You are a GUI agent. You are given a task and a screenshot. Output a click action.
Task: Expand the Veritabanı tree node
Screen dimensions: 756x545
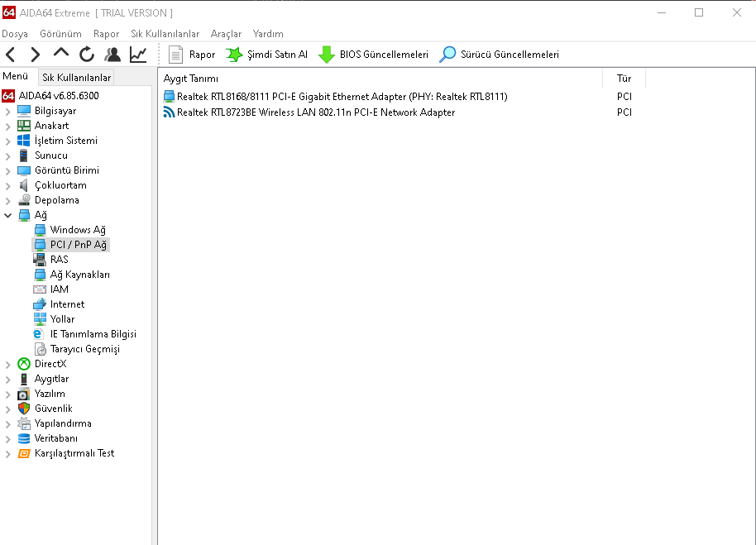7,439
